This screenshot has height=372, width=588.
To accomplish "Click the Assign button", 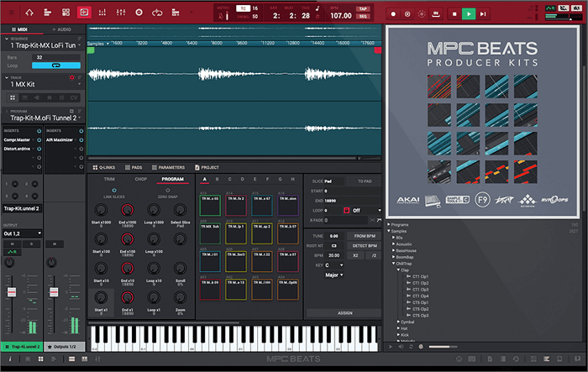I will (344, 312).
